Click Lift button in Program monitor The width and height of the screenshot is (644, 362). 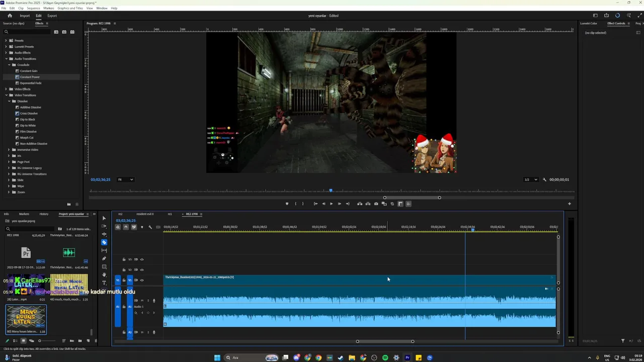(x=359, y=204)
